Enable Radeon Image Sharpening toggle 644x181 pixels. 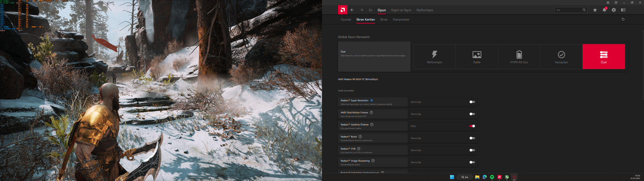[x=472, y=162]
